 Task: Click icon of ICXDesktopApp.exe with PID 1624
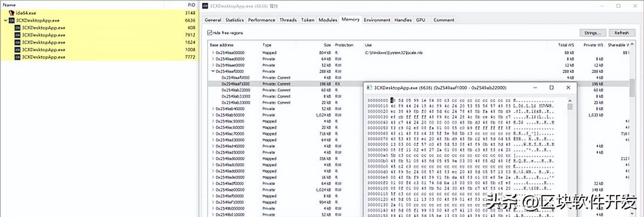click(x=18, y=42)
